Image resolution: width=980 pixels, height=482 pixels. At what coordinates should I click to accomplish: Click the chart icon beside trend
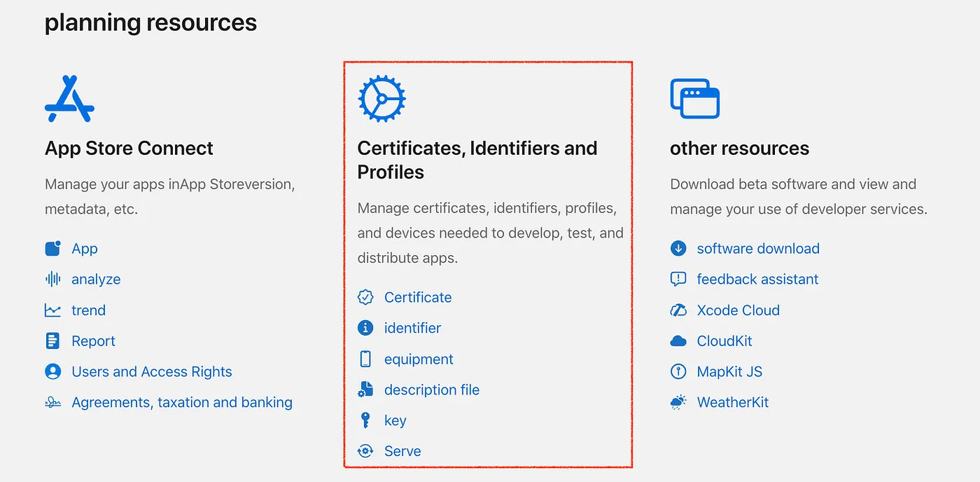53,310
